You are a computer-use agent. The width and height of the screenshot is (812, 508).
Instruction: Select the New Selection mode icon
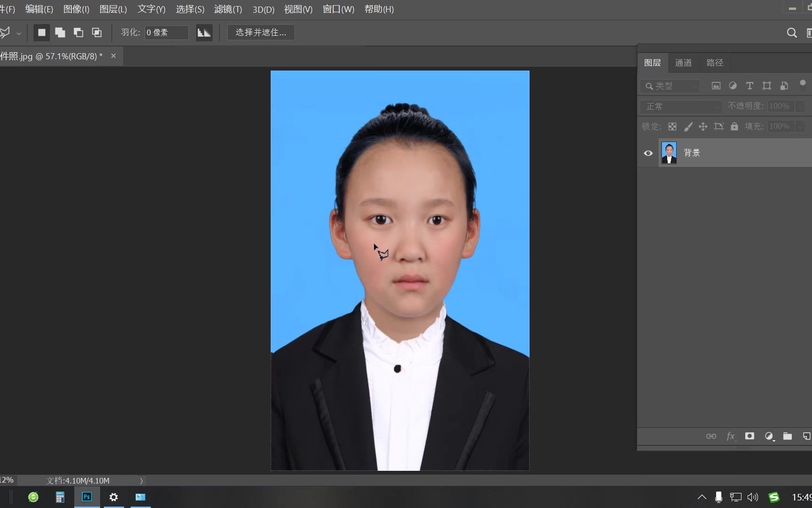tap(41, 32)
